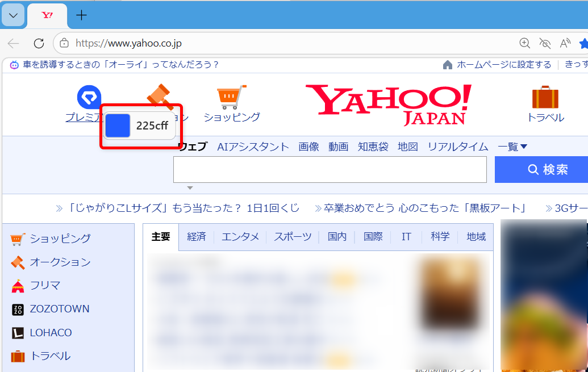The height and width of the screenshot is (372, 588).
Task: Click the blue 225cff color swatch
Action: (118, 126)
